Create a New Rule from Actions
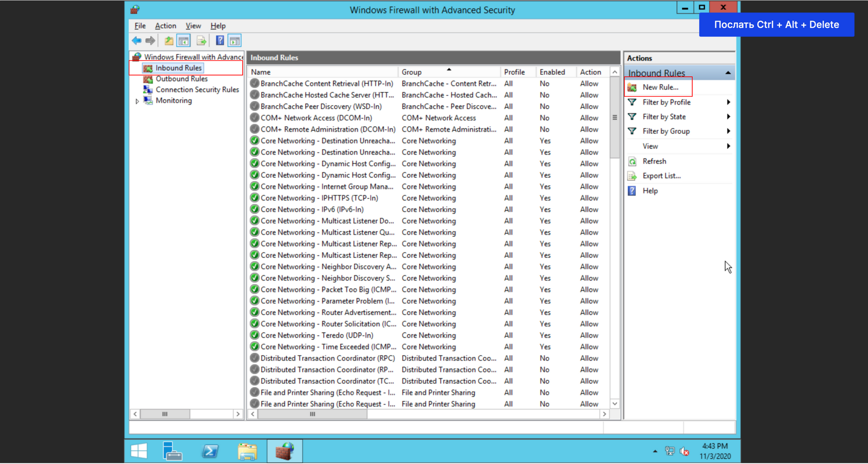This screenshot has width=868, height=464. [660, 87]
